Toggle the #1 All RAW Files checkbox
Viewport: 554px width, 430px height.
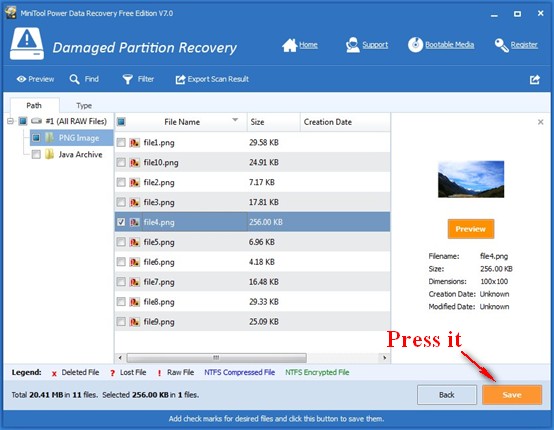[x=23, y=121]
